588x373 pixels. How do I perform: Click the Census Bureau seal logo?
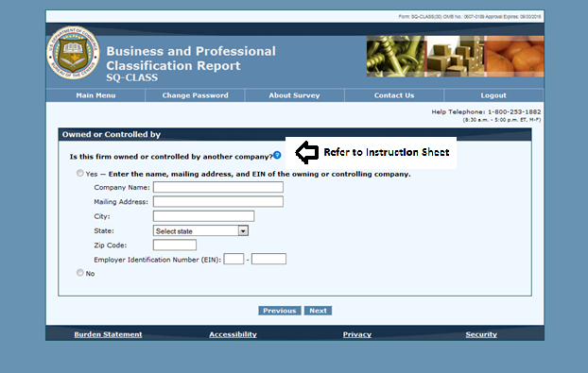(73, 53)
